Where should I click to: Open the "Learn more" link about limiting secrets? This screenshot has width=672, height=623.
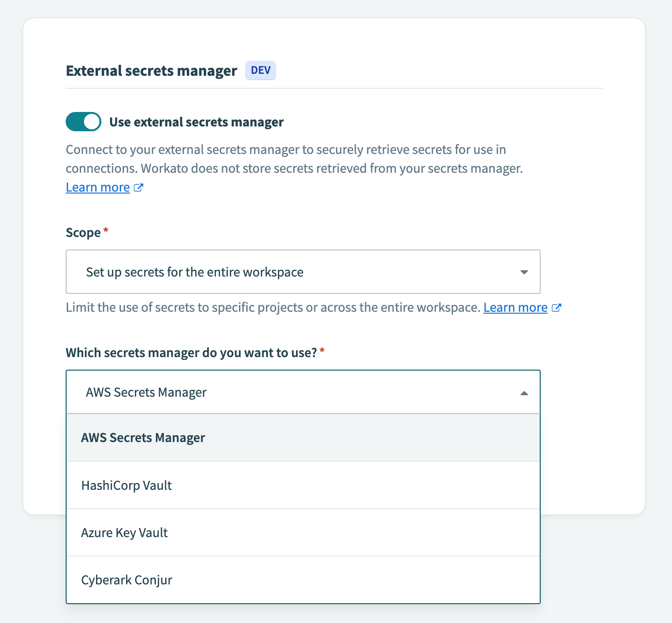pyautogui.click(x=515, y=307)
